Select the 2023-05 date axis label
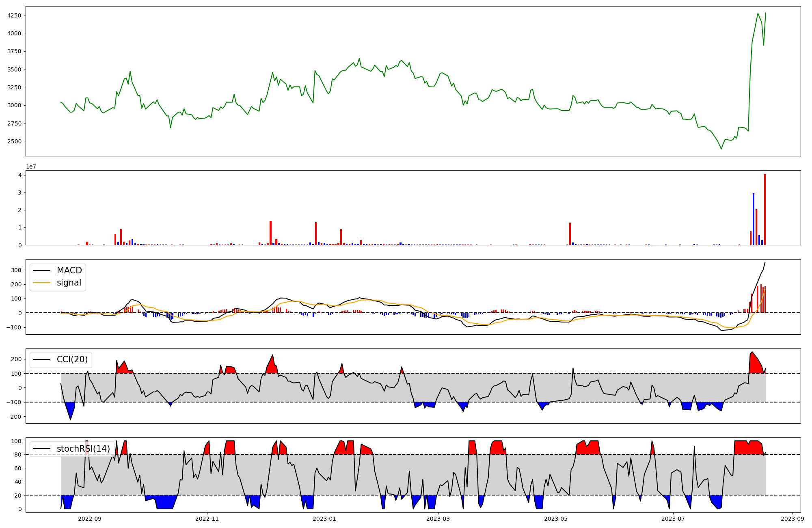Viewport: 812px width, 528px height. point(556,519)
